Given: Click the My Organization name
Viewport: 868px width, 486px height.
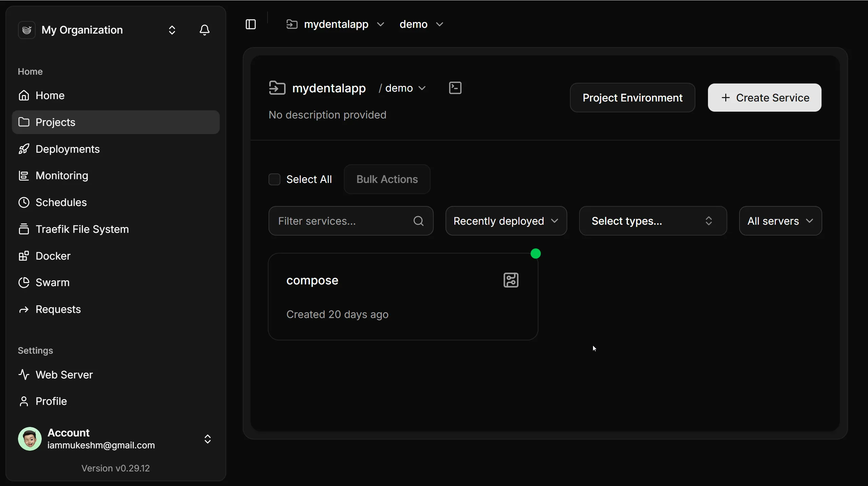Looking at the screenshot, I should pos(82,30).
